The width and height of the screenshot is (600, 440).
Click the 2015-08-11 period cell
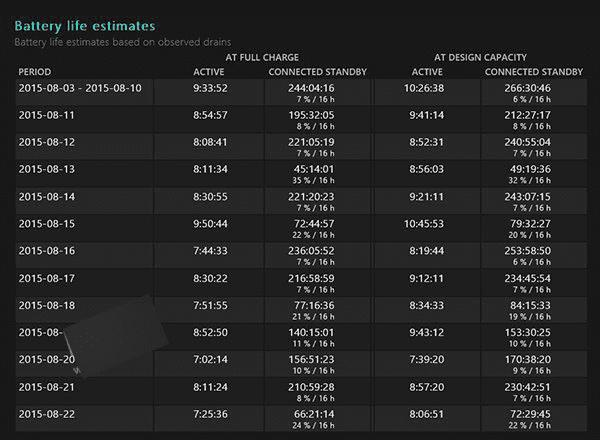(47, 115)
